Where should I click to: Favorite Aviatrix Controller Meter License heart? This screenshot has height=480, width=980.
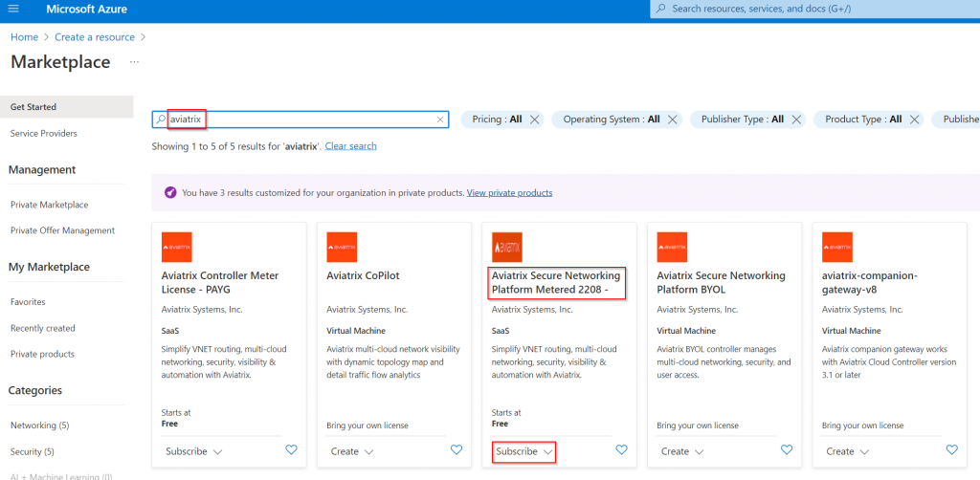coord(291,449)
